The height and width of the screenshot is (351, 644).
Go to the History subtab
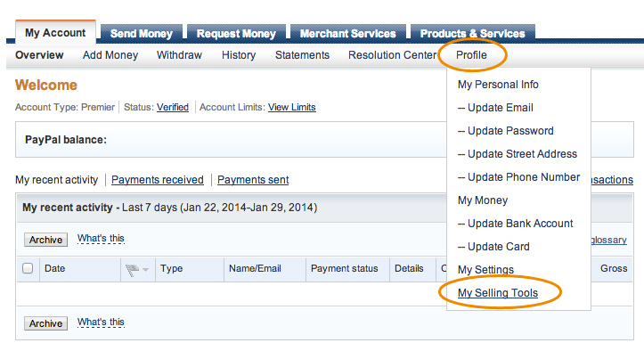click(x=239, y=55)
